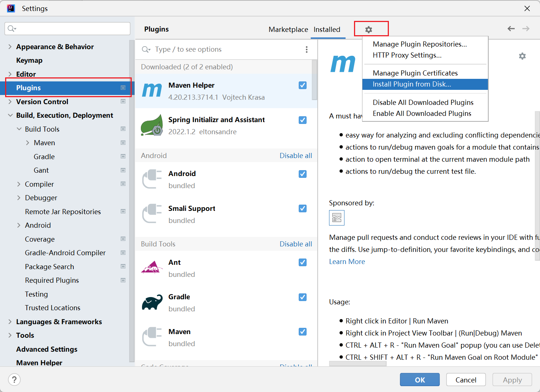Click the Ant plugin icon
This screenshot has height=392, width=540.
click(152, 267)
